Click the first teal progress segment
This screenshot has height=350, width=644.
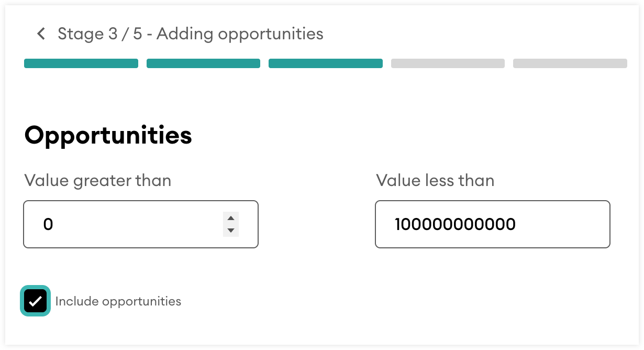(x=81, y=63)
